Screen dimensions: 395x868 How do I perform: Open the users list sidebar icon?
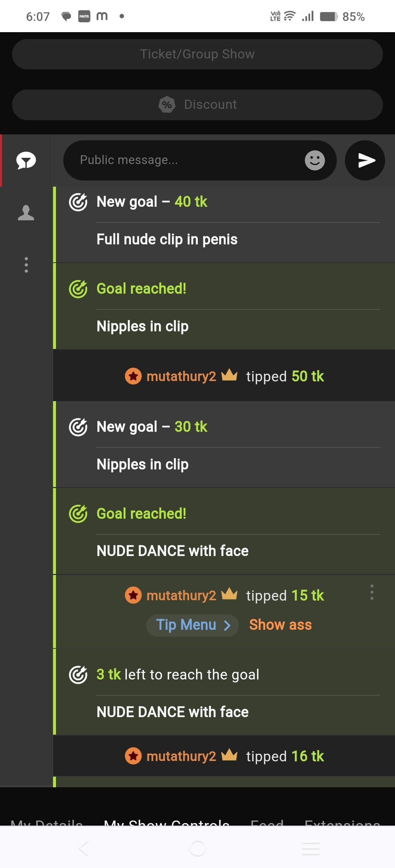26,213
